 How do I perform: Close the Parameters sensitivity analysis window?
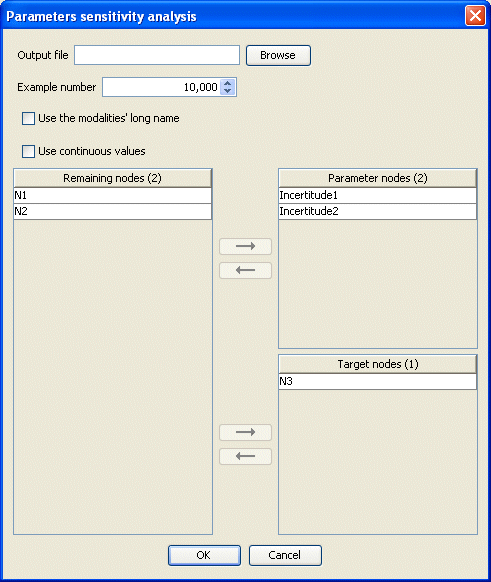click(x=475, y=16)
